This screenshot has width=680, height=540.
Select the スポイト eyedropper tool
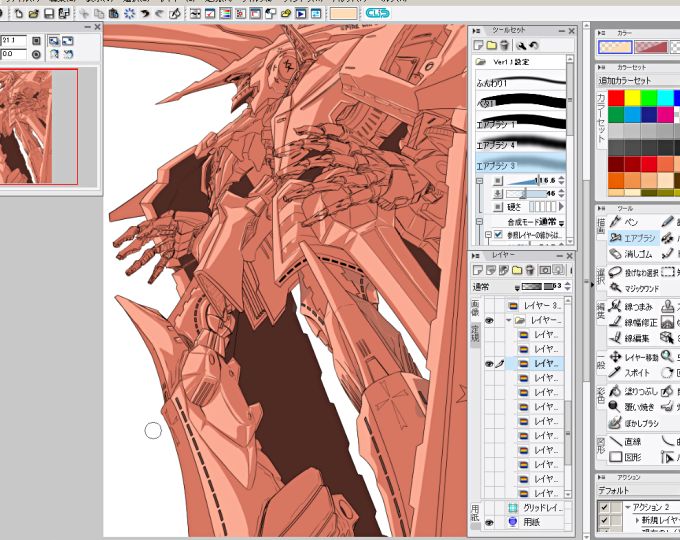pyautogui.click(x=630, y=373)
